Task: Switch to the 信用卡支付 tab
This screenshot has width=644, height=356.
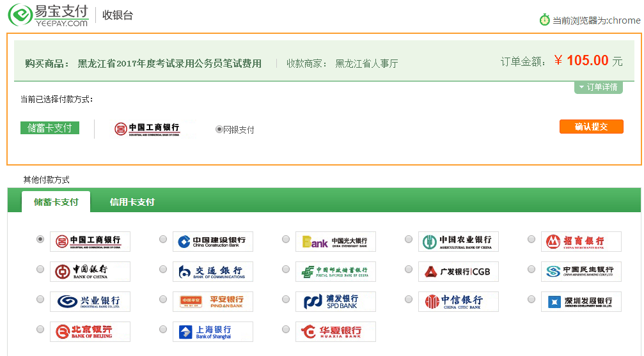Action: tap(132, 202)
